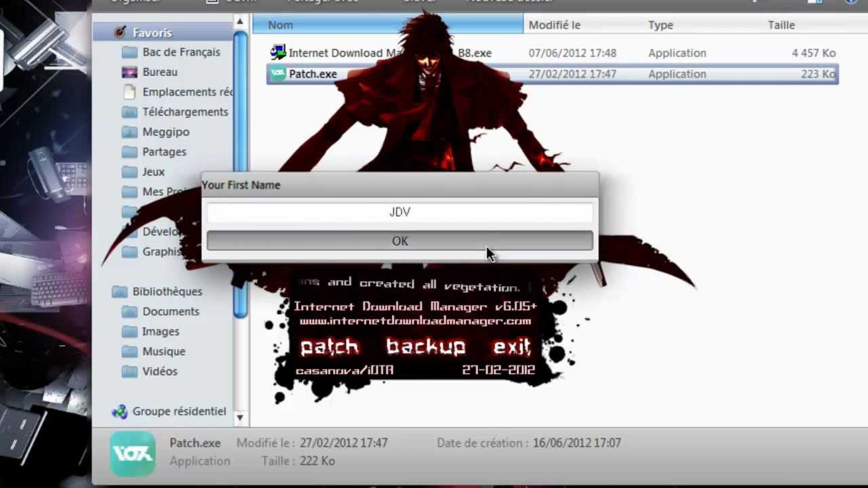
Task: Open the Documents library icon
Action: click(130, 311)
